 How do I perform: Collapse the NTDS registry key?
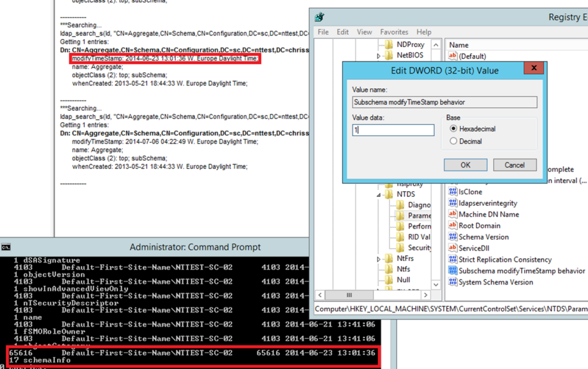[379, 195]
